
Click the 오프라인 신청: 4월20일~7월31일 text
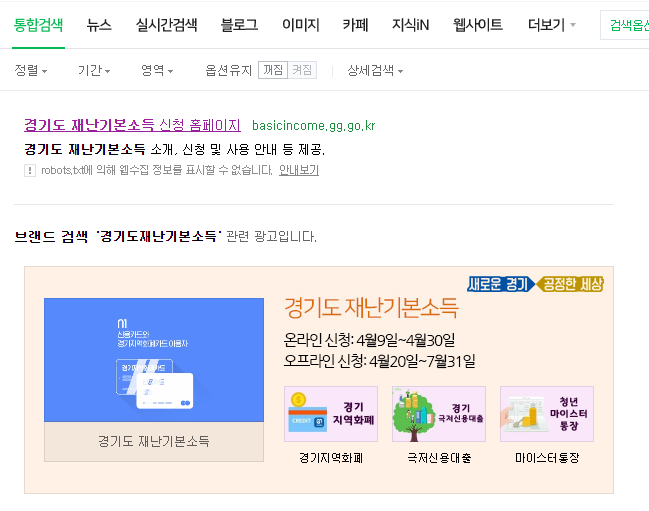pos(380,361)
